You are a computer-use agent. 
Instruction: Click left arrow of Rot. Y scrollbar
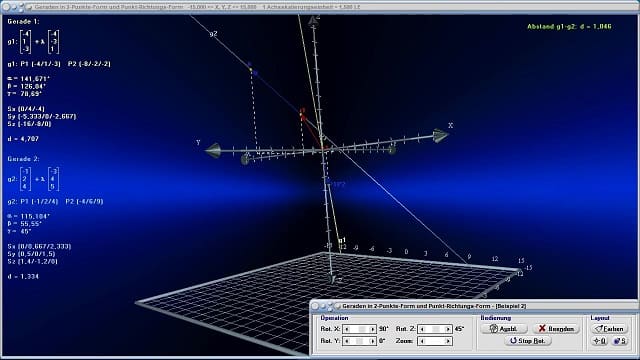click(347, 341)
